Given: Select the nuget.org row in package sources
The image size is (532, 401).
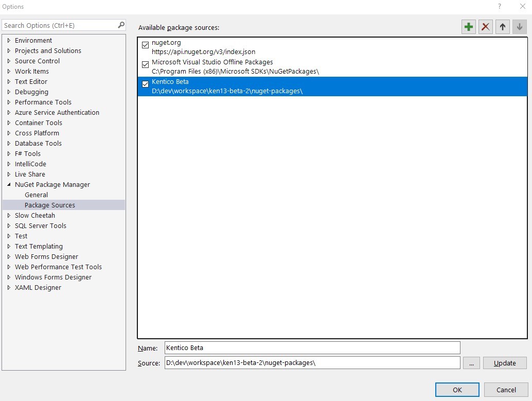Looking at the screenshot, I should 332,47.
